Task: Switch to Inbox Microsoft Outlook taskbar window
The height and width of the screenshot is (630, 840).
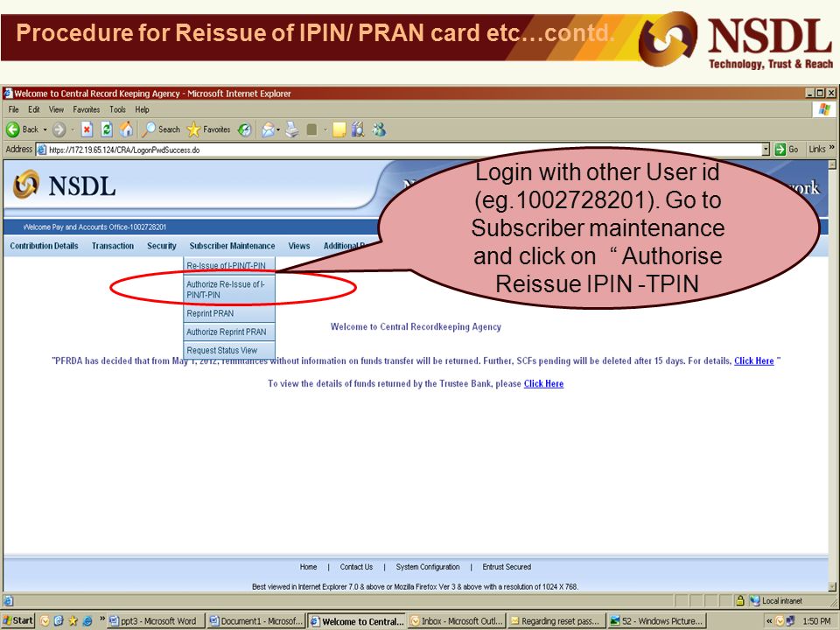Action: pyautogui.click(x=457, y=621)
